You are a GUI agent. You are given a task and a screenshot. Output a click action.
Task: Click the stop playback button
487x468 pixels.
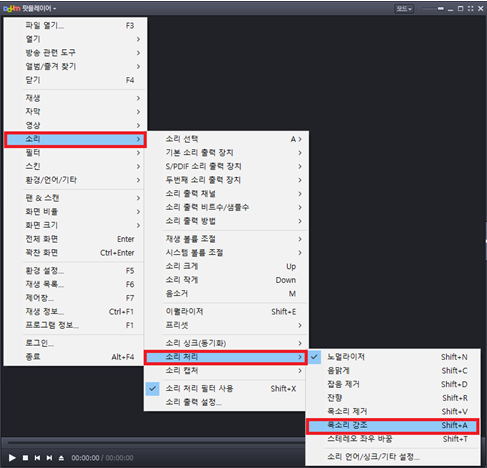(x=25, y=458)
